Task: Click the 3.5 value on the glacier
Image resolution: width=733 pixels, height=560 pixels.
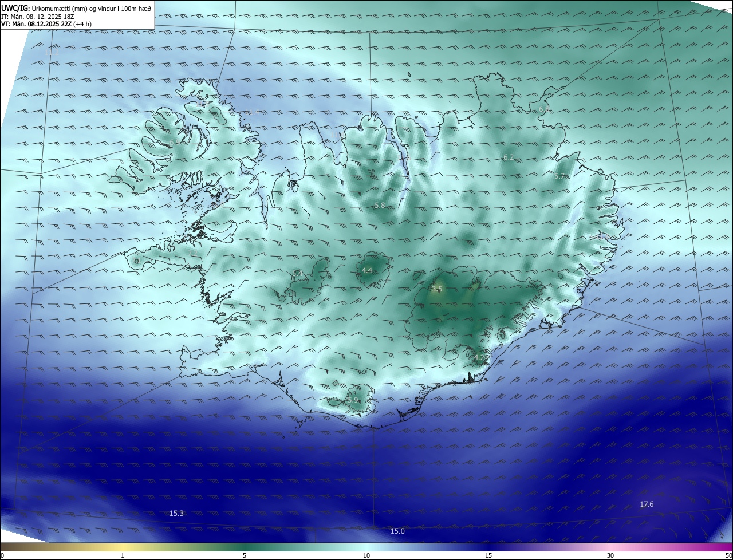Action: click(x=438, y=289)
